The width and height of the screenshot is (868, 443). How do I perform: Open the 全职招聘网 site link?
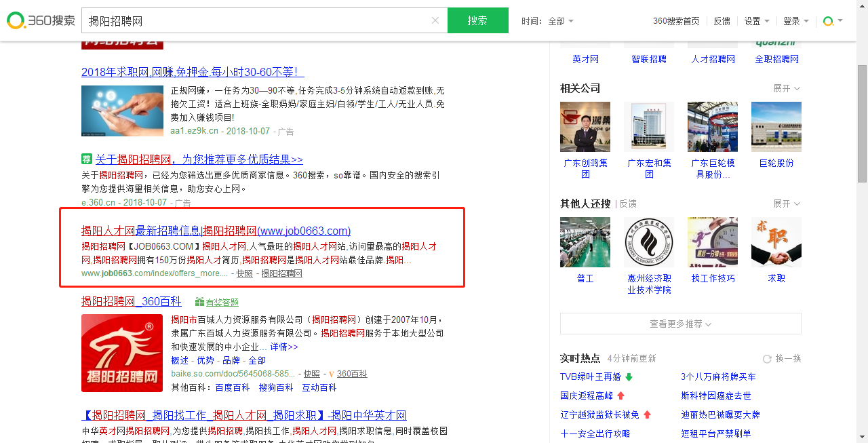[776, 59]
